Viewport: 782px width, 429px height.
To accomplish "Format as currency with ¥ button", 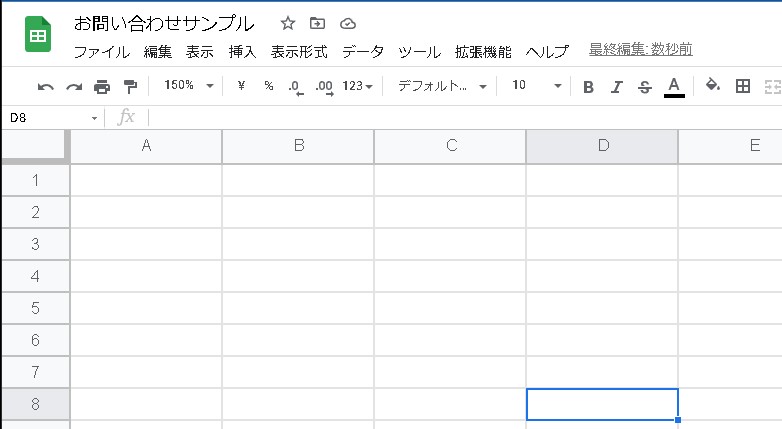I will (x=241, y=86).
